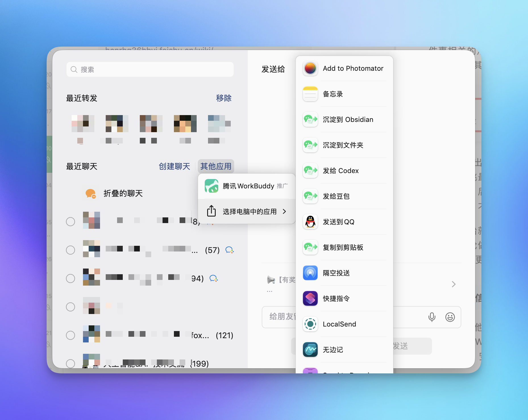This screenshot has height=420, width=528.
Task: Choose 发给 Codex from the share menu
Action: pyautogui.click(x=344, y=171)
